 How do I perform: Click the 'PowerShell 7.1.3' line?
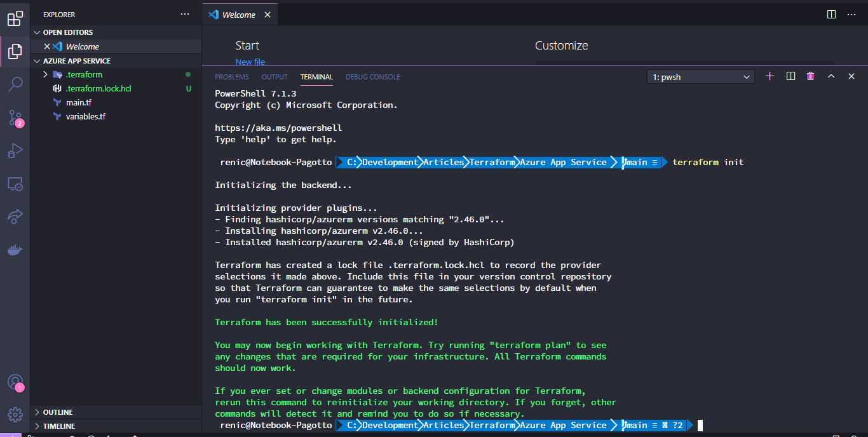tap(255, 93)
